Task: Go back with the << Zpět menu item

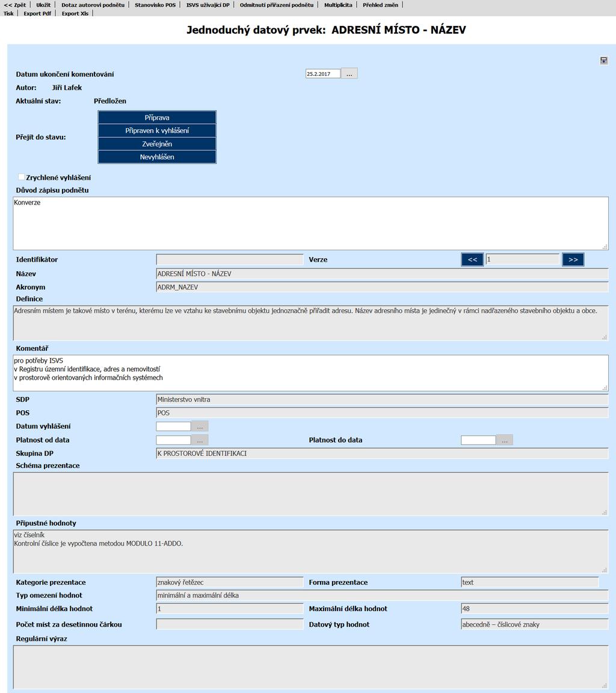Action: pos(15,5)
